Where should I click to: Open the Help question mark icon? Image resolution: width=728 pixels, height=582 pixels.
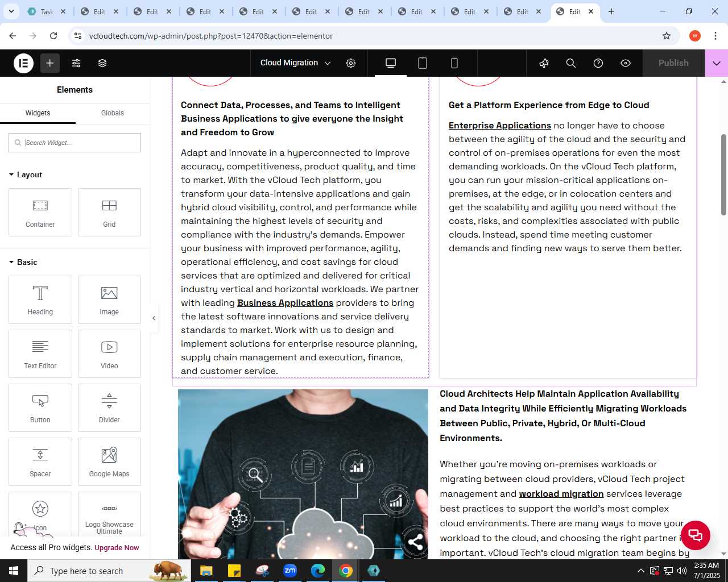(x=598, y=63)
